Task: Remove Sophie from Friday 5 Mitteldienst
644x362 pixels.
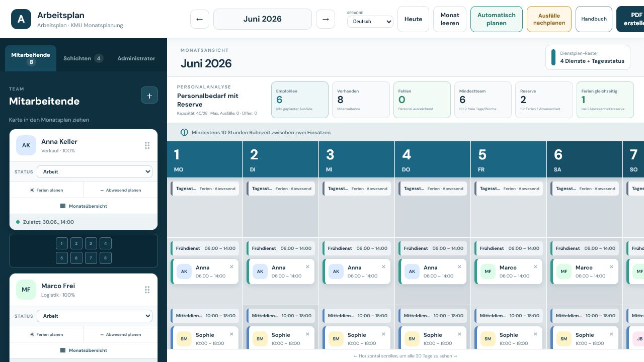Action: (535, 334)
